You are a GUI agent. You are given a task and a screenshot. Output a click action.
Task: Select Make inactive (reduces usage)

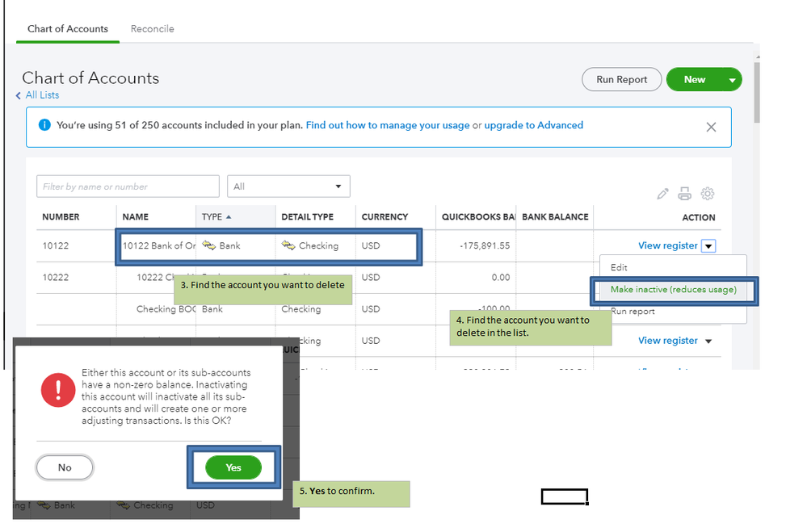coord(673,289)
